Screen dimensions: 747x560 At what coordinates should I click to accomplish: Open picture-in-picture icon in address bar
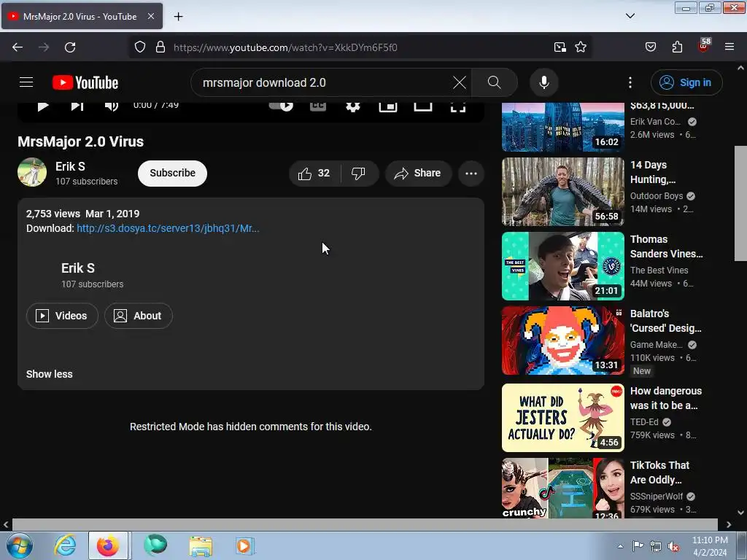(x=560, y=47)
